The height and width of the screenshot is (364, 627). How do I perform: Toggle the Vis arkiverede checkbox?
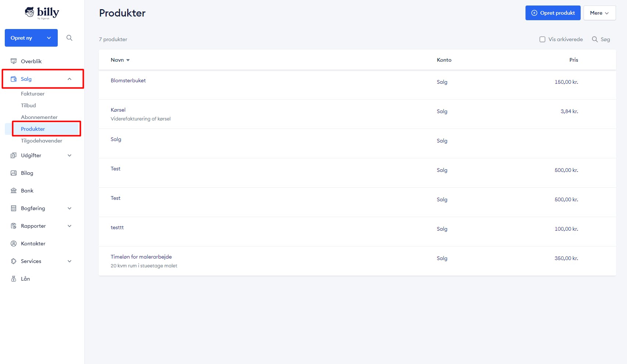(x=542, y=39)
